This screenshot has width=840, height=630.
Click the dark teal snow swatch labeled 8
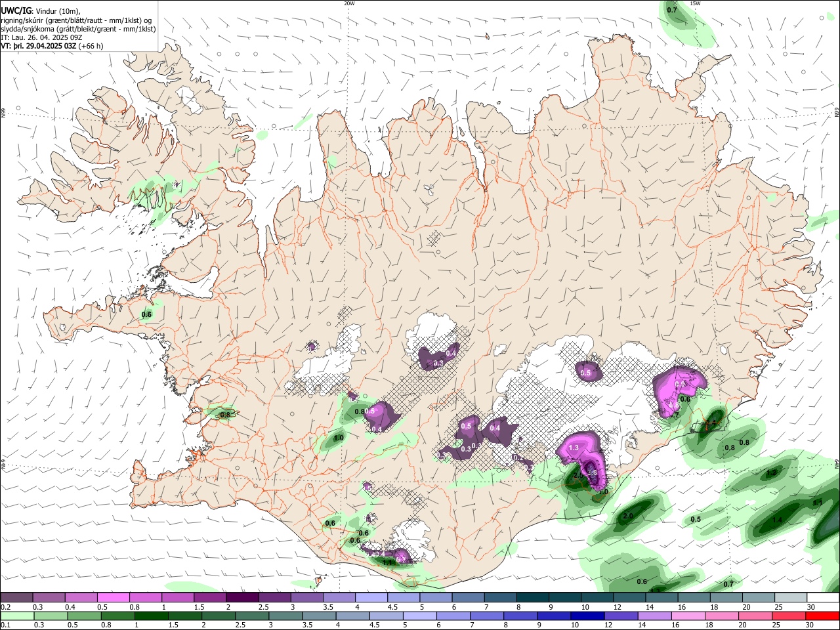(532, 598)
